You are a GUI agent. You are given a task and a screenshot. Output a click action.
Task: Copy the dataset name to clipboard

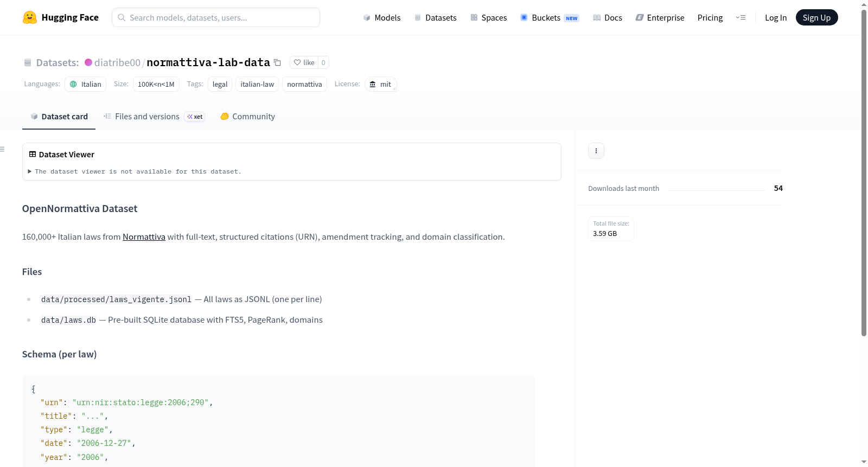click(x=277, y=62)
